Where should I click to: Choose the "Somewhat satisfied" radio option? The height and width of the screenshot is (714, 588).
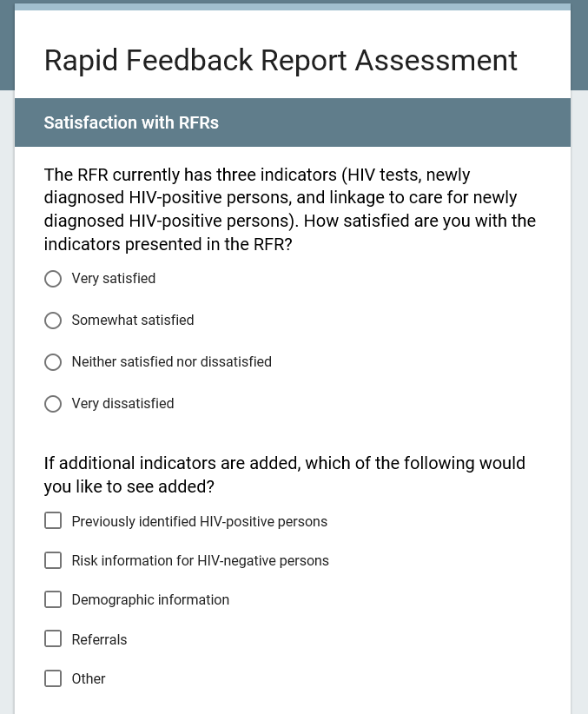pyautogui.click(x=53, y=321)
